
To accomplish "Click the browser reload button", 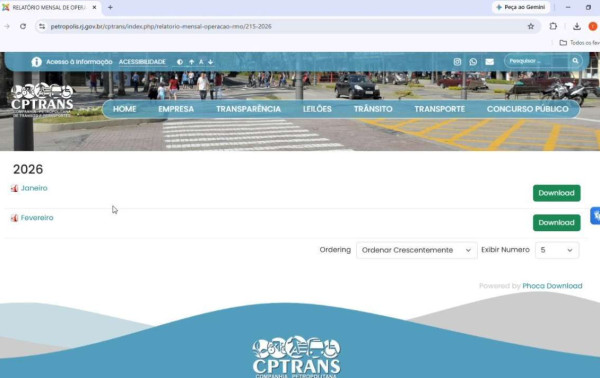I will pyautogui.click(x=23, y=26).
